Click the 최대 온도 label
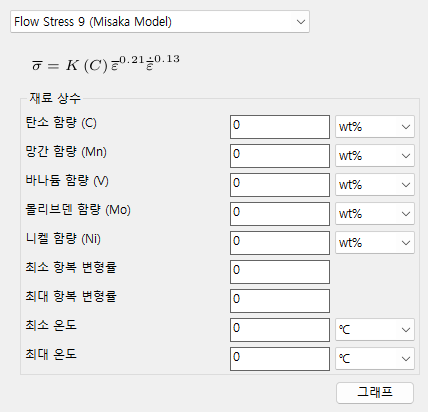Screen dimensions: 428x412 (51, 354)
